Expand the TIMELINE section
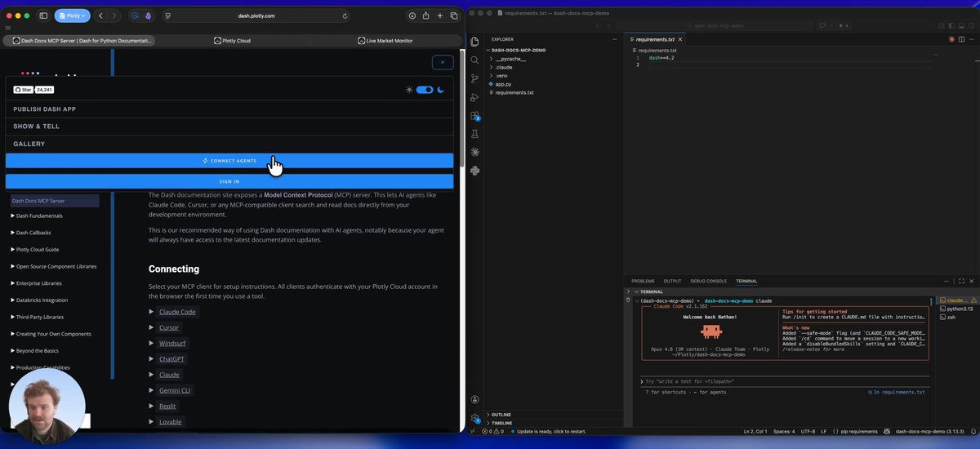Screen dimensions: 980x449 (501, 423)
